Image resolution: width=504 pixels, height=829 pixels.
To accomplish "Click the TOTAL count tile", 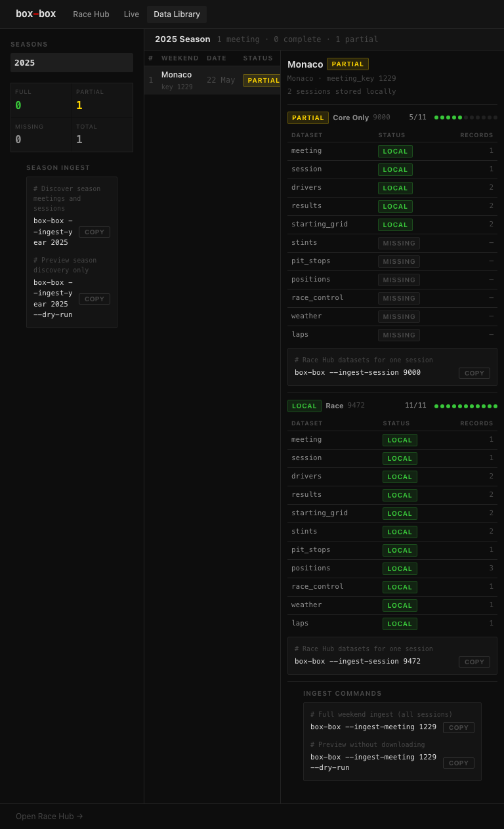I will point(102,135).
